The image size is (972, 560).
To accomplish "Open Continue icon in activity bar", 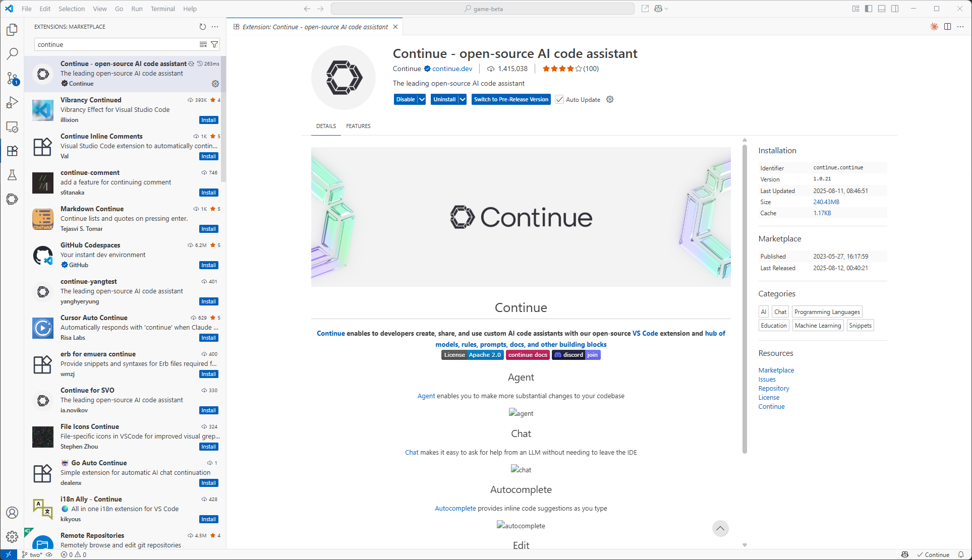I will click(x=12, y=199).
